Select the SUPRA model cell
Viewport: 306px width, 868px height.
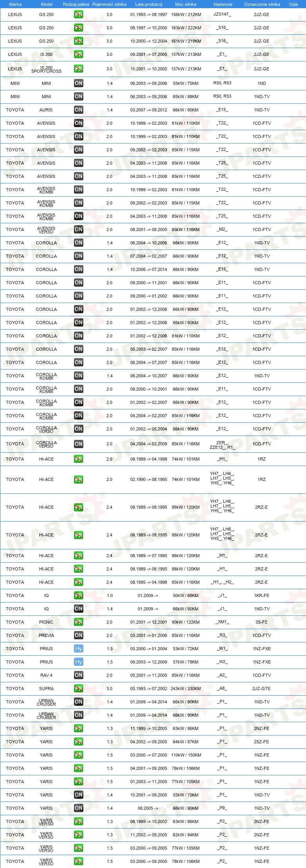[x=47, y=689]
